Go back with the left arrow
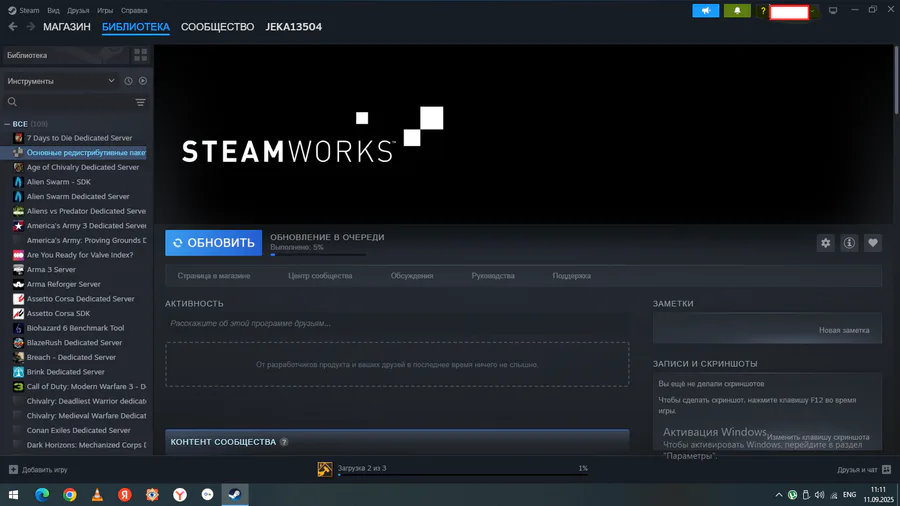Viewport: 900px width, 506px height. (13, 26)
